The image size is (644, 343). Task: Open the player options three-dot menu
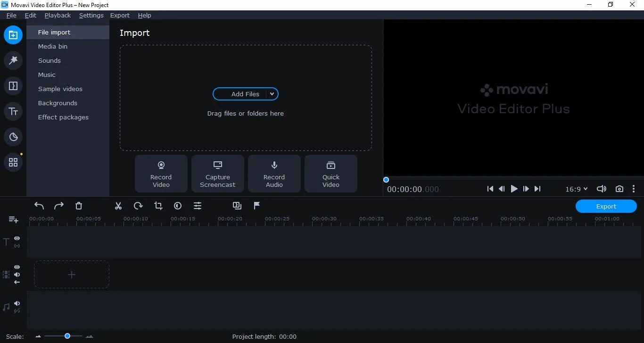(634, 189)
